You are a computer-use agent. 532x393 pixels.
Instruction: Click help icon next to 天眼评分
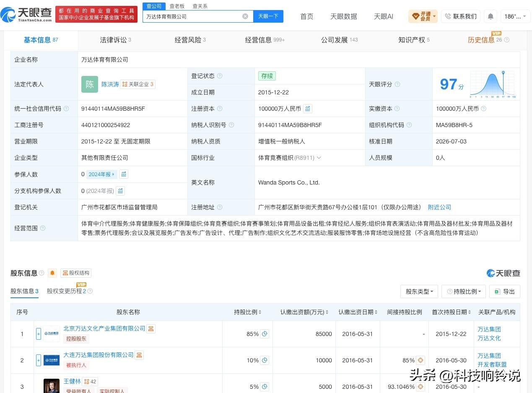click(397, 84)
